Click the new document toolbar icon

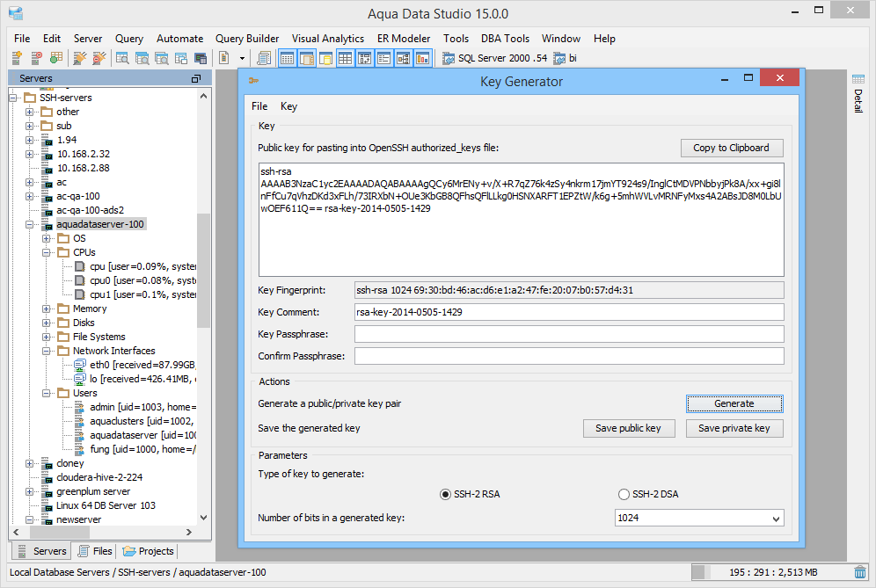click(x=224, y=57)
